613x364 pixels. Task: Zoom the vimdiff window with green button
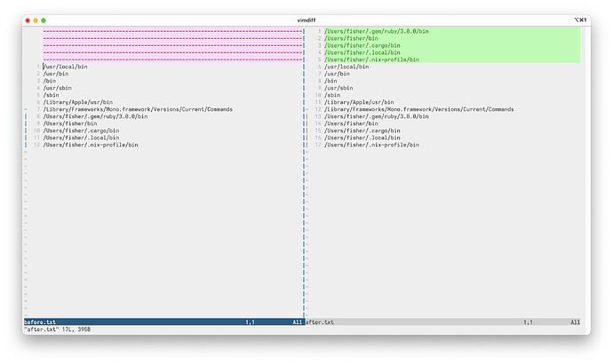click(x=44, y=20)
